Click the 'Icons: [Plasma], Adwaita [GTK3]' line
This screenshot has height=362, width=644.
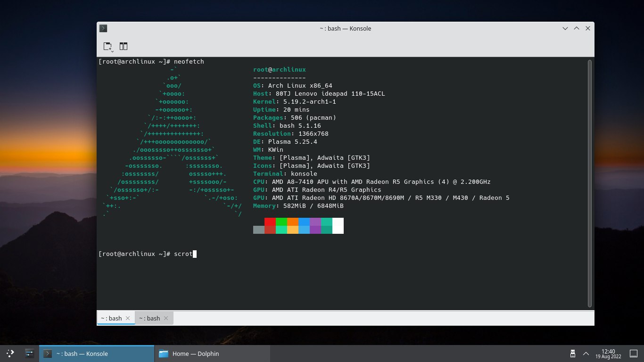coord(312,166)
